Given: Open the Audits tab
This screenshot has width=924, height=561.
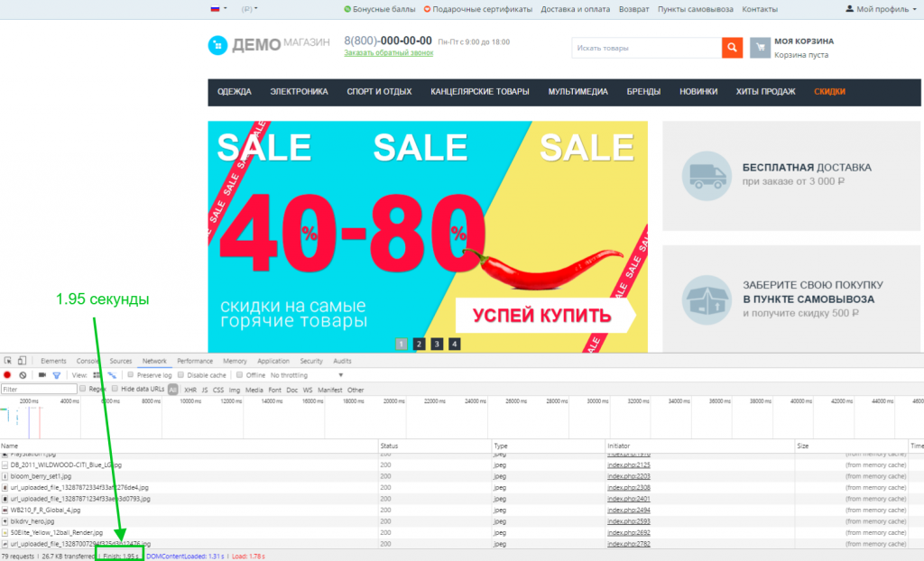Looking at the screenshot, I should (342, 362).
